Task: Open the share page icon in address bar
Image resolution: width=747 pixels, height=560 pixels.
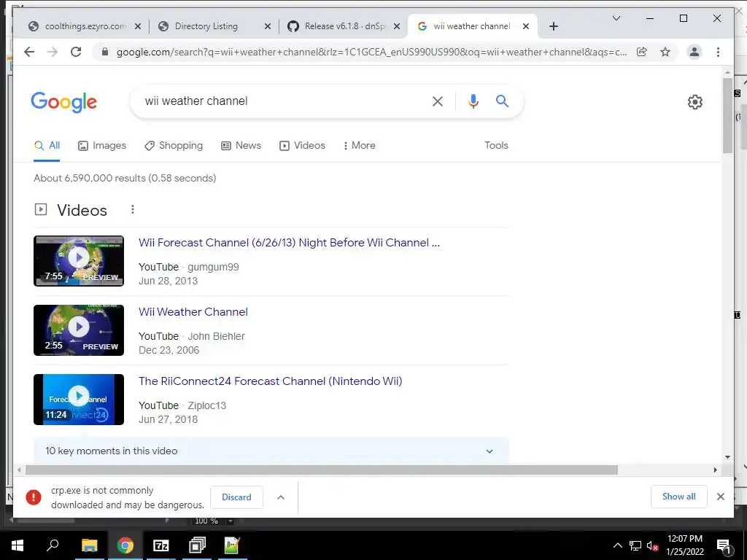Action: click(642, 52)
